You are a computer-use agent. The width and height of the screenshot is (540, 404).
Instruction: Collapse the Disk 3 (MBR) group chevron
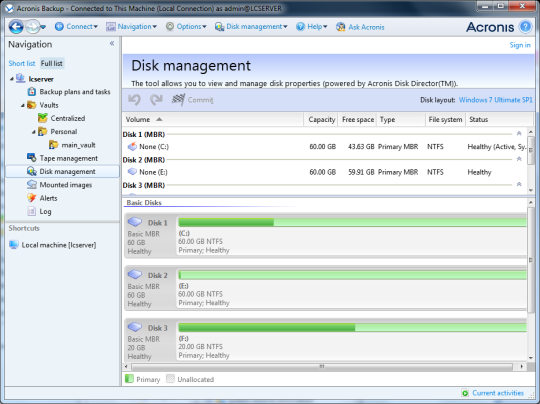[x=519, y=185]
